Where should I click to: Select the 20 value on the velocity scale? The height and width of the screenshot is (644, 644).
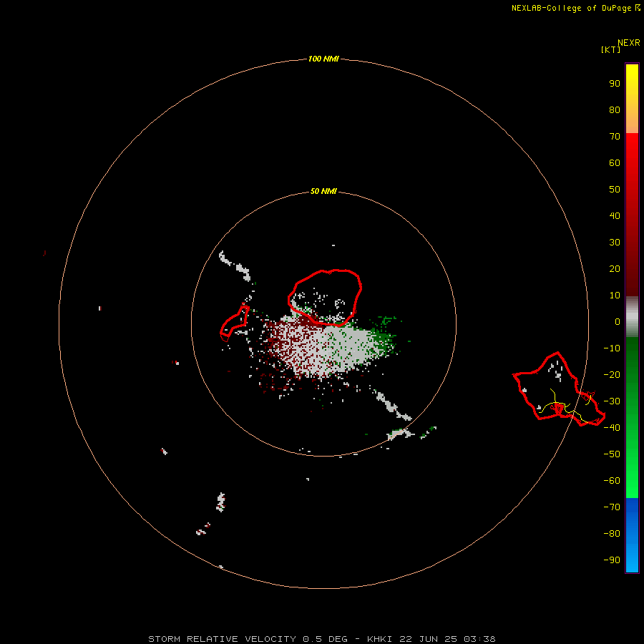point(615,268)
